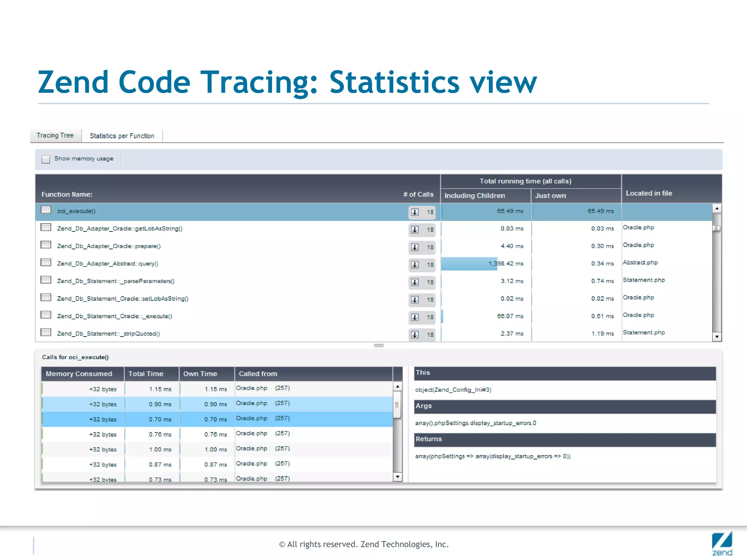Click Abstract.php in Located in file column
The width and height of the screenshot is (747, 560).
640,262
